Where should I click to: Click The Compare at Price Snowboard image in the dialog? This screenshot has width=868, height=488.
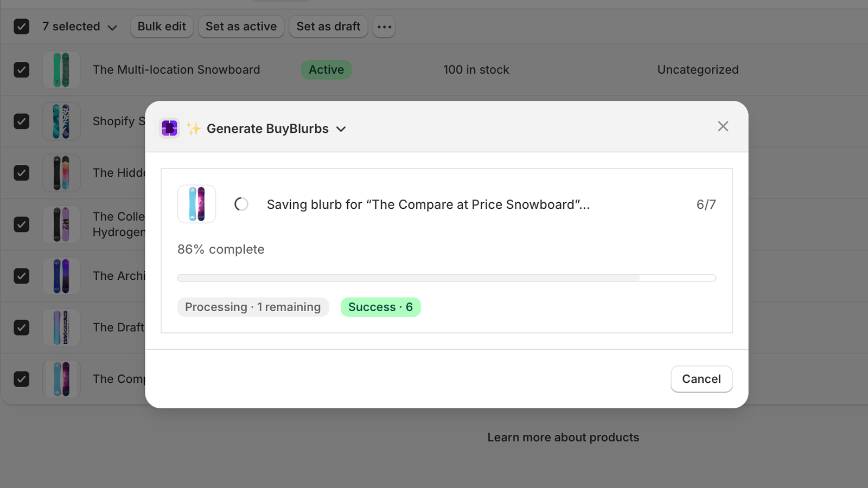pyautogui.click(x=196, y=204)
